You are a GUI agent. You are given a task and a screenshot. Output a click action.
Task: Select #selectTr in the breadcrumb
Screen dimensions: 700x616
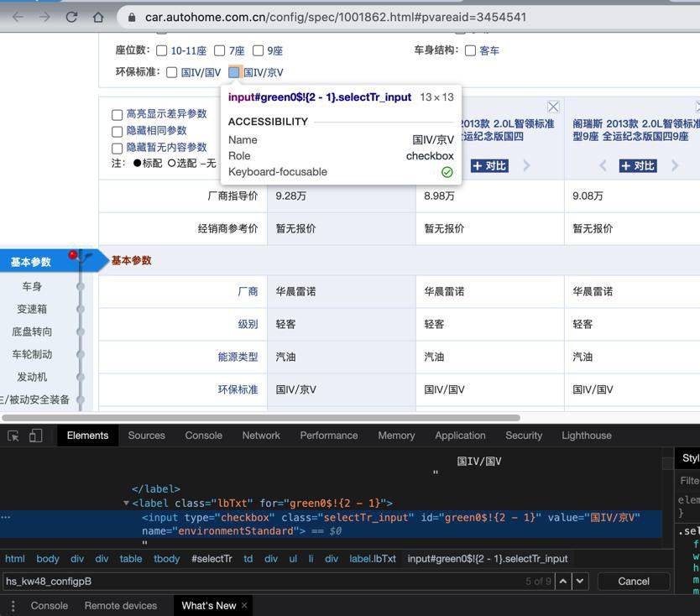point(212,558)
